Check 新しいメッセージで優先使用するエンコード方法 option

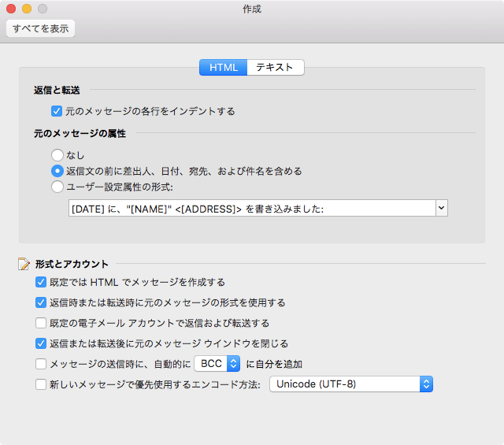point(41,384)
